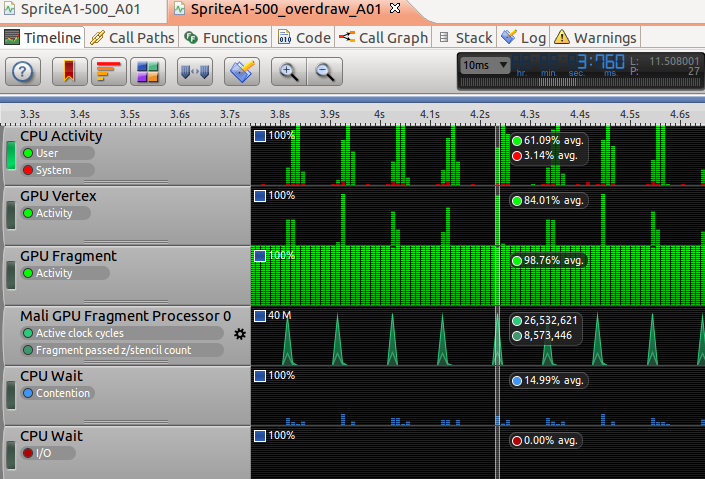This screenshot has height=479, width=705.
Task: Open the 10ms time resolution dropdown
Action: (x=484, y=65)
